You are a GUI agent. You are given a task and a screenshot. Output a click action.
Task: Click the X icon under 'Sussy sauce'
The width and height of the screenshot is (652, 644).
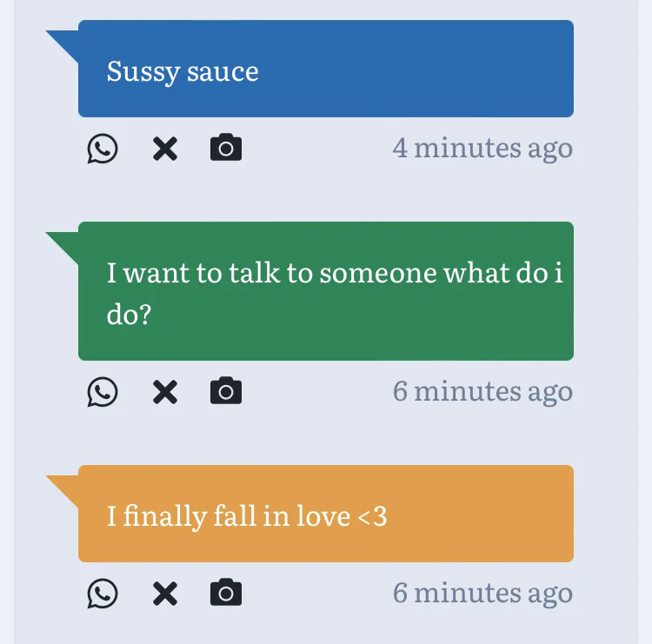click(x=164, y=149)
